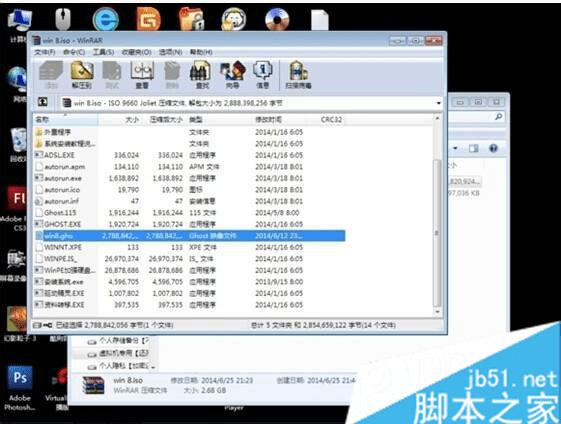Screen dimensions: 561x424
Task: Click the file list scrollbar down arrow
Action: tap(437, 312)
